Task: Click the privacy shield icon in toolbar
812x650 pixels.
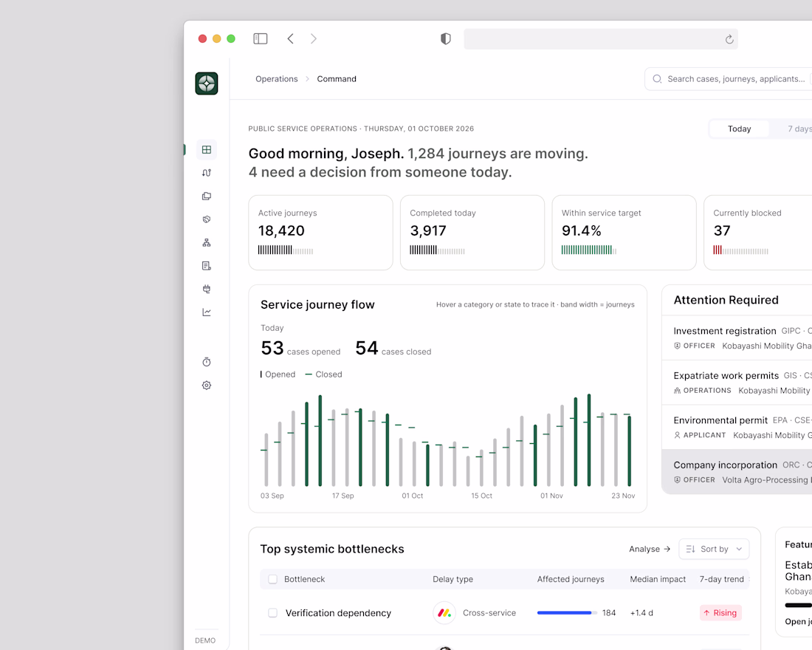Action: point(445,39)
